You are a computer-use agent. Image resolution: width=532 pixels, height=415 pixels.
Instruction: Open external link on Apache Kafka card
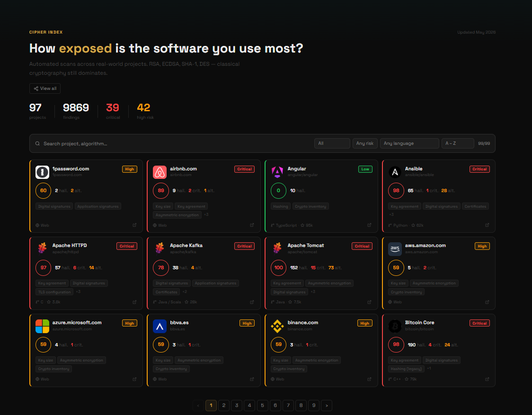point(252,302)
